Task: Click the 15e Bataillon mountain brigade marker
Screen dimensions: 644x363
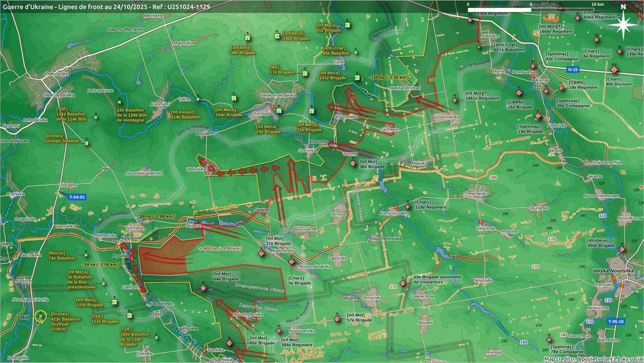Action: click(x=120, y=102)
